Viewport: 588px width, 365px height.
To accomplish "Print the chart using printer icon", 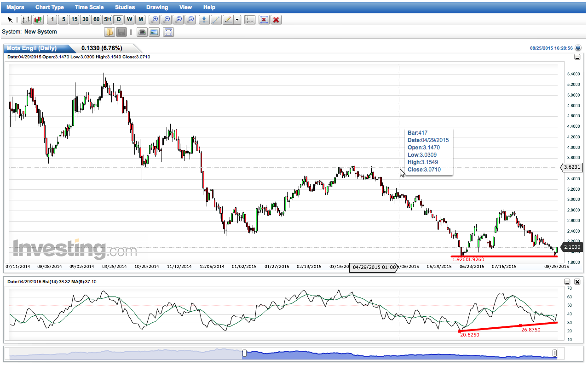I will [142, 32].
